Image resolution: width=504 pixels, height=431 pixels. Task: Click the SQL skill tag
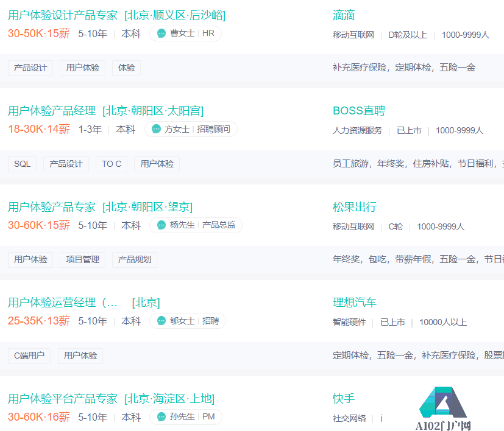click(x=22, y=164)
